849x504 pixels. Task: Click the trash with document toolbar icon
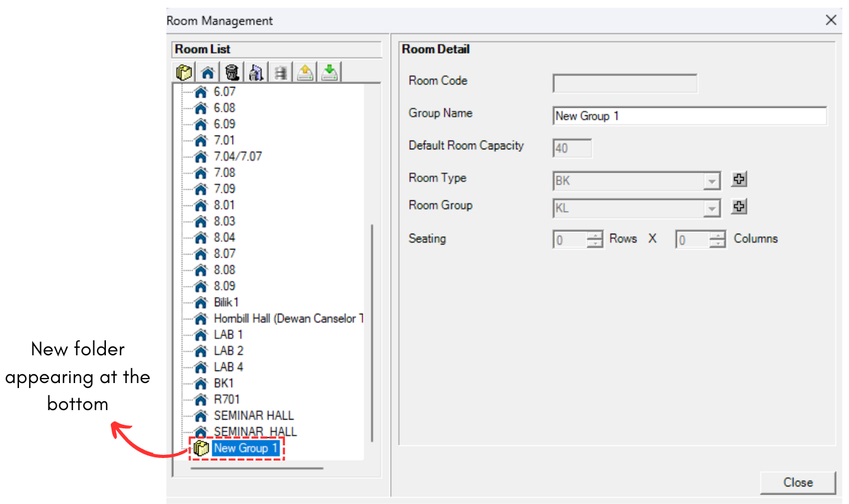256,72
